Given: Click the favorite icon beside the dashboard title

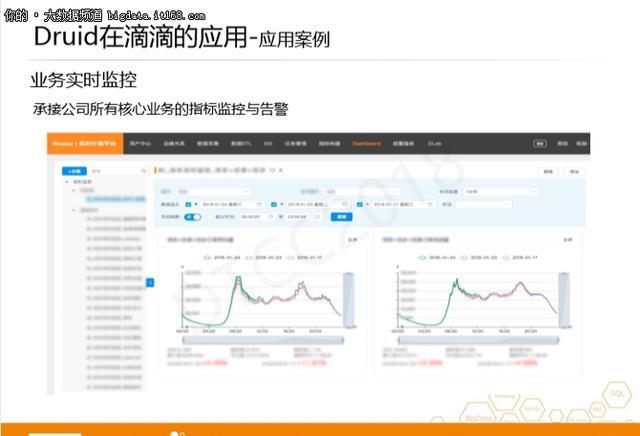Looking at the screenshot, I should pyautogui.click(x=272, y=170).
